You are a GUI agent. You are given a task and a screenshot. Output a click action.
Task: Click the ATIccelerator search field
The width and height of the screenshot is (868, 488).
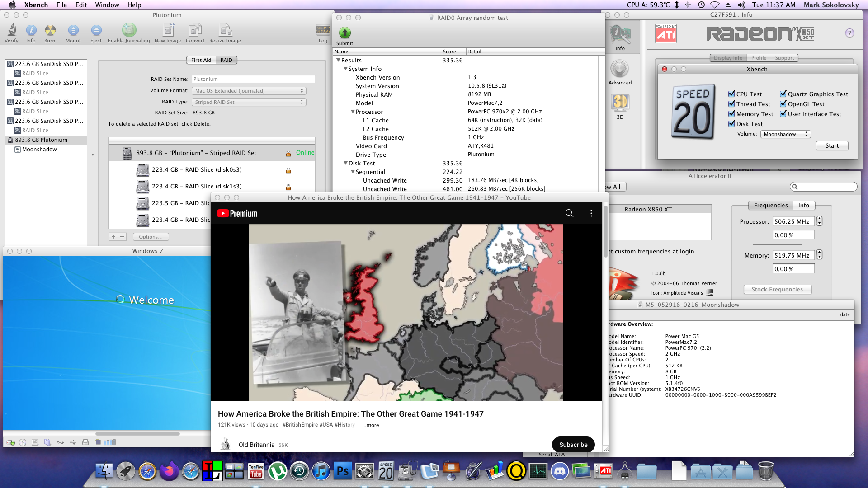pos(824,187)
